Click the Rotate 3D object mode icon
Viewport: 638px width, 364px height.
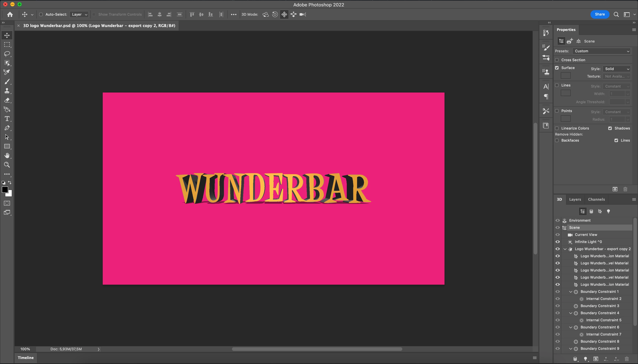click(266, 15)
